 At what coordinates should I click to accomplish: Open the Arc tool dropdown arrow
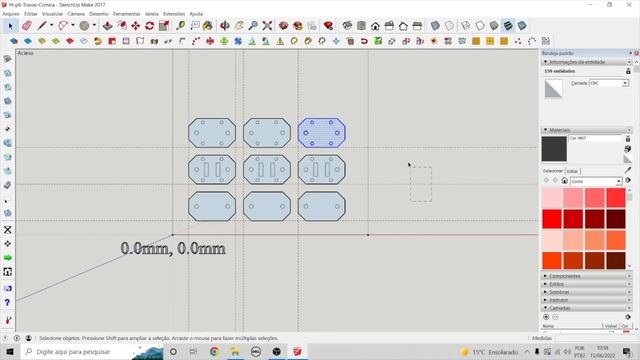click(73, 26)
